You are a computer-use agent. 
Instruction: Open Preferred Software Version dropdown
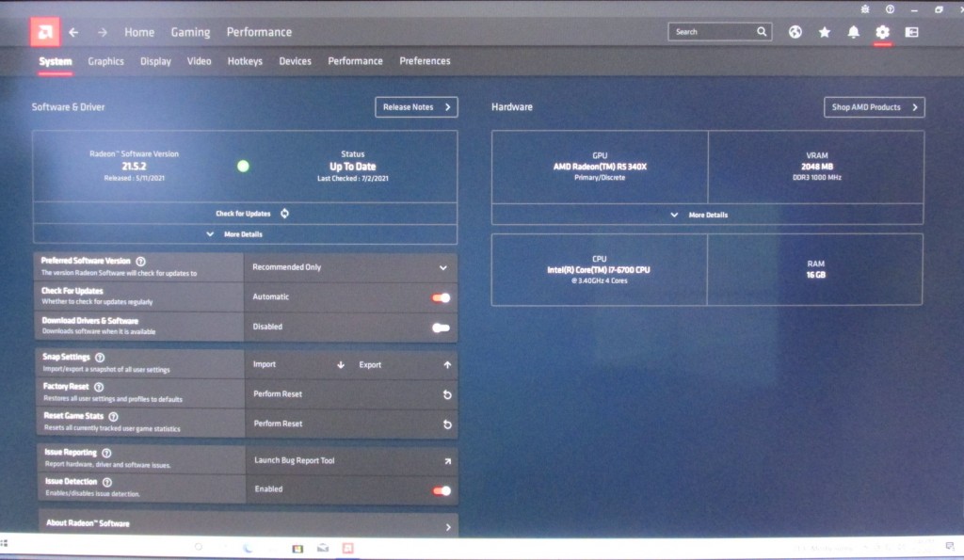350,267
